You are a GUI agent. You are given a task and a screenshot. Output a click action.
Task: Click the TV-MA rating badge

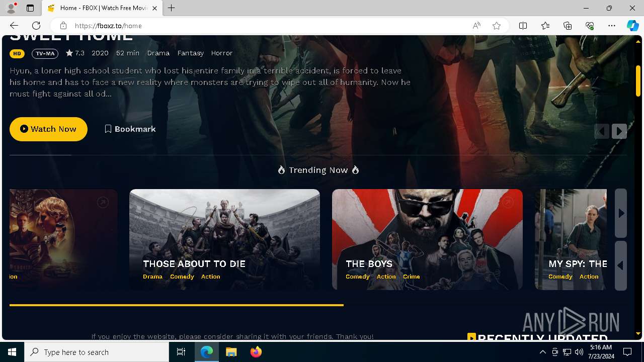click(45, 53)
